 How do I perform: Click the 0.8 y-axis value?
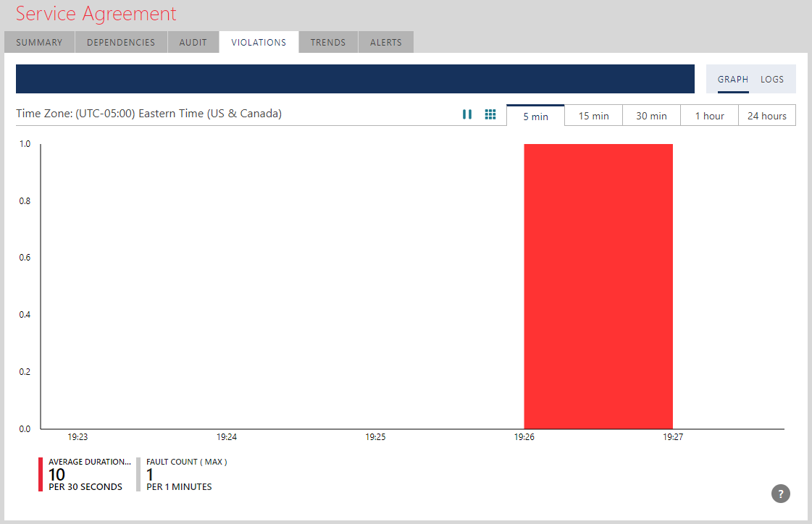[x=25, y=201]
